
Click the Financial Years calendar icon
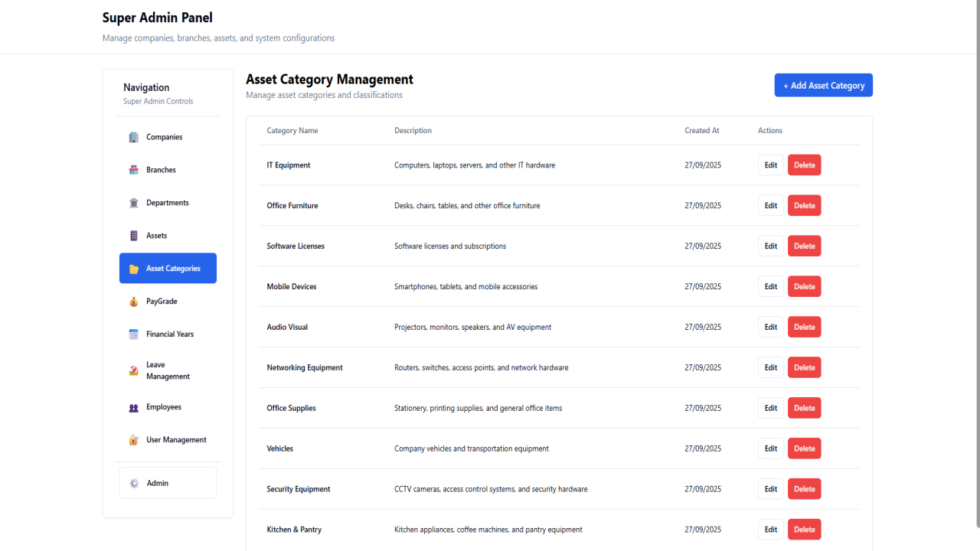tap(134, 334)
